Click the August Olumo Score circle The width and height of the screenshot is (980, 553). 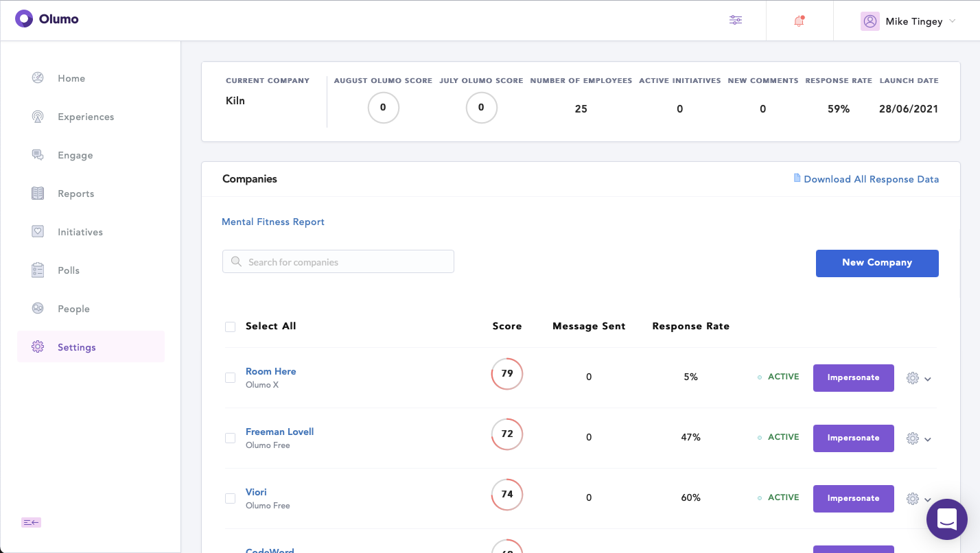(x=383, y=108)
